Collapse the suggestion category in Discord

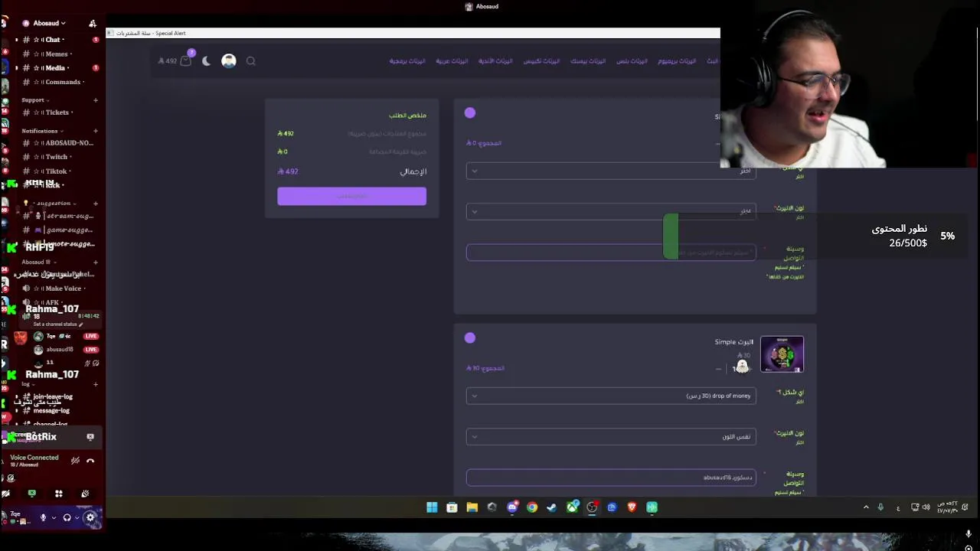54,204
